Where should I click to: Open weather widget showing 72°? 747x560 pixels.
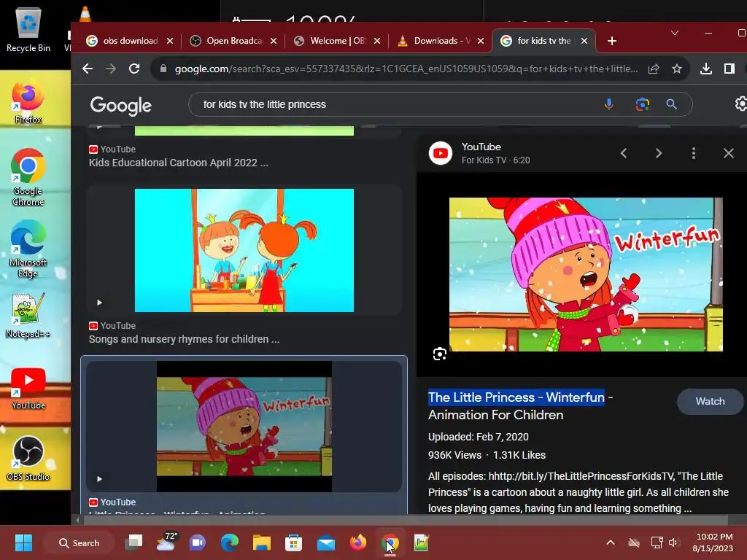tap(166, 542)
